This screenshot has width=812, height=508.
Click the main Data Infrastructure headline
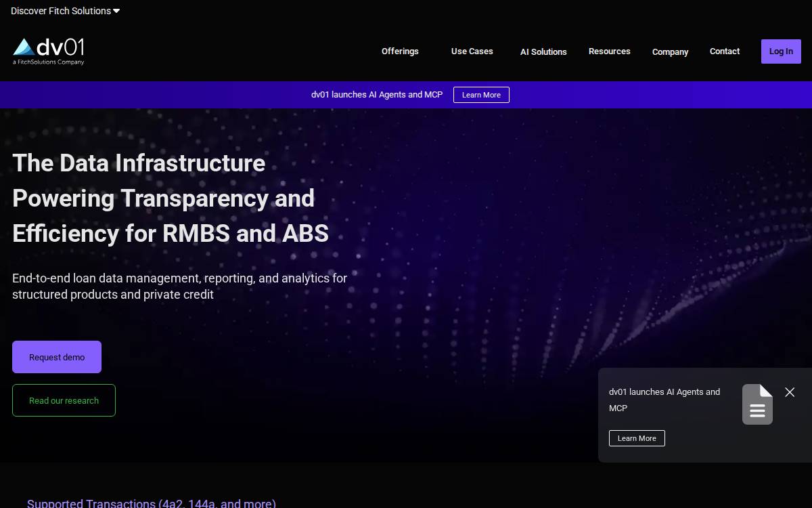[171, 198]
